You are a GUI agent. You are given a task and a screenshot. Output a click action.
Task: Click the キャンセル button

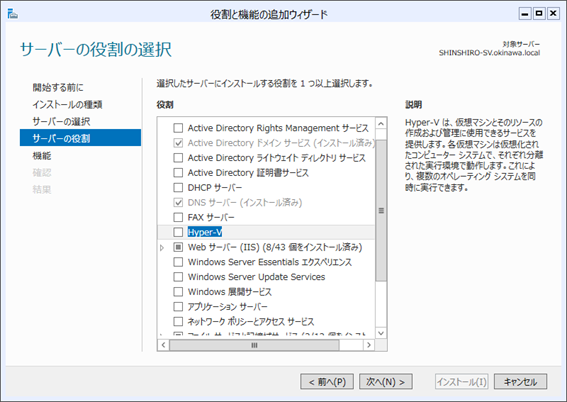(x=520, y=382)
